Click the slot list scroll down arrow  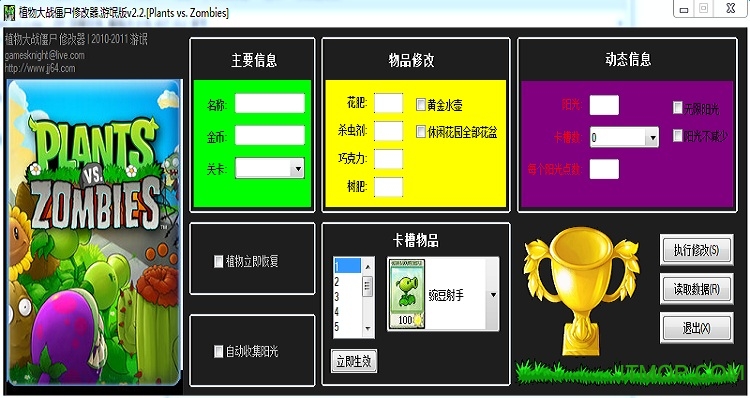[367, 328]
